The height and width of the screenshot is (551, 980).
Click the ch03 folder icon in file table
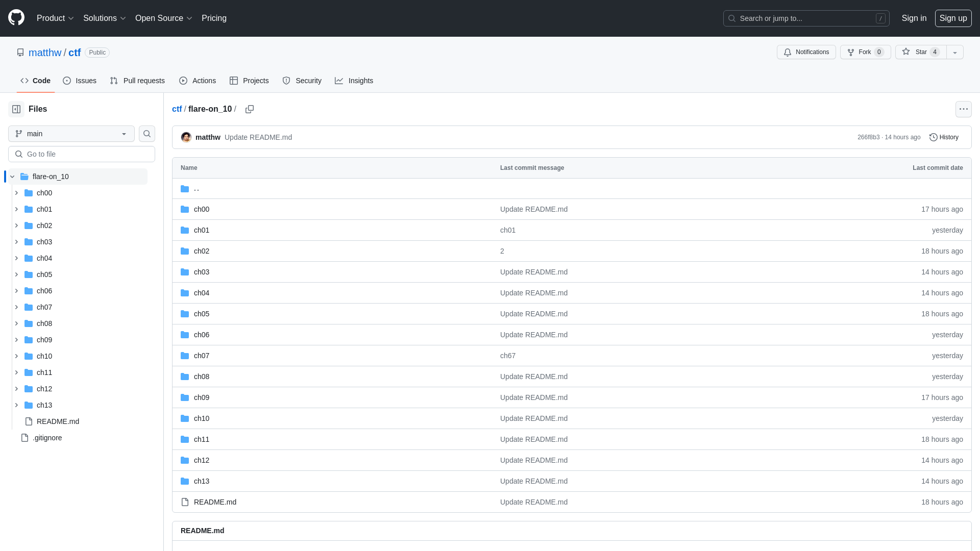coord(185,272)
